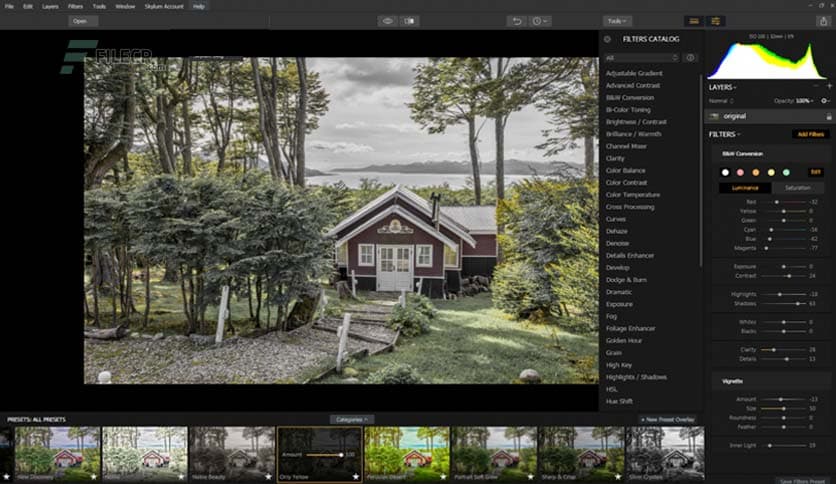Screen dimensions: 836x484
Task: Open the Filters menu
Action: coord(75,6)
